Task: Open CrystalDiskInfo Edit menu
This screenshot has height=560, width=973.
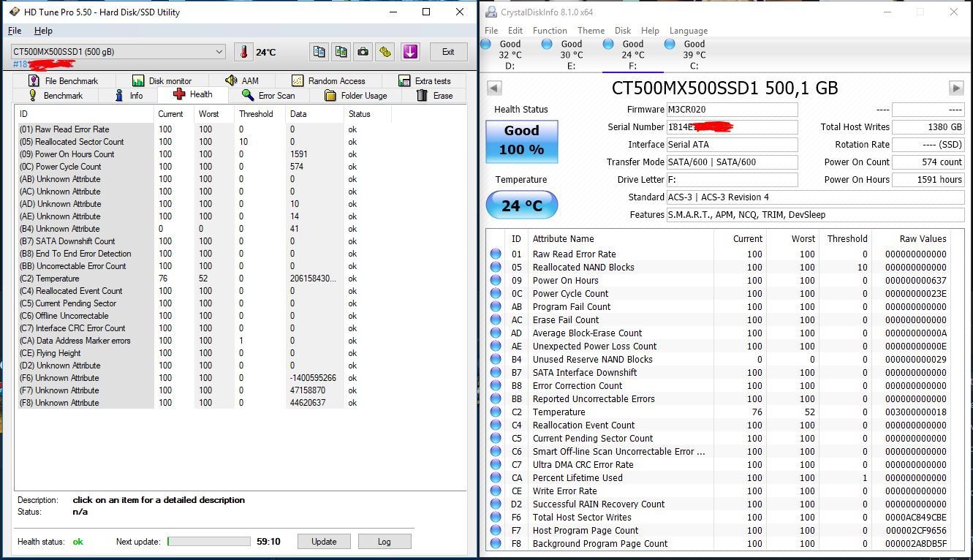Action: click(x=515, y=31)
